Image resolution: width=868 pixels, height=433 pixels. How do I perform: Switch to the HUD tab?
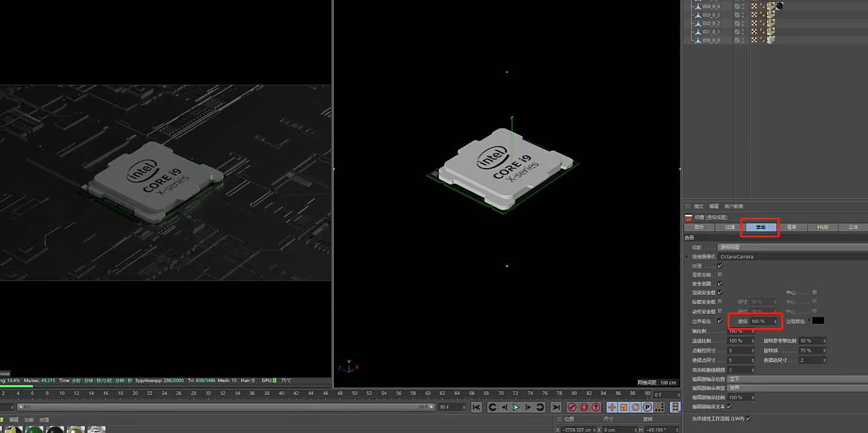823,227
